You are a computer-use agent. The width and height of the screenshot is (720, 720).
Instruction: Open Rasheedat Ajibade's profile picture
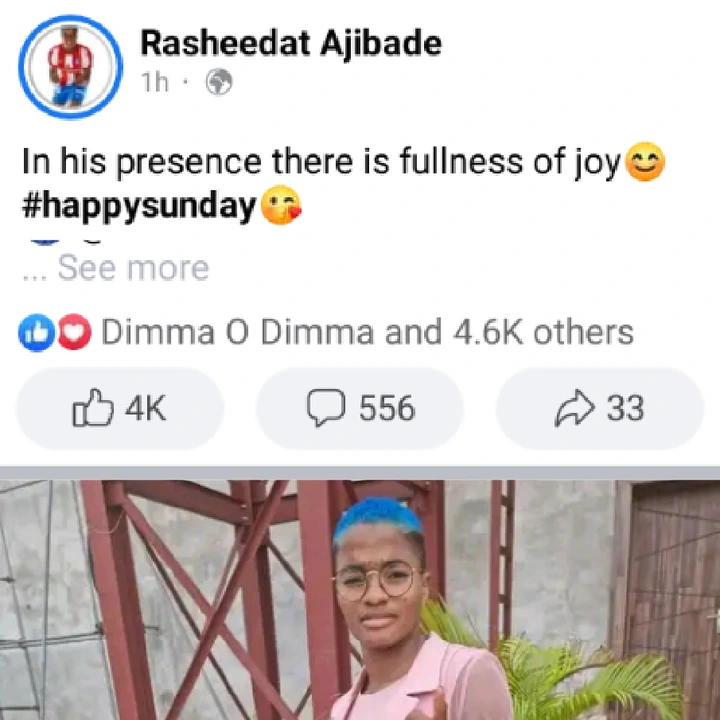(x=70, y=67)
